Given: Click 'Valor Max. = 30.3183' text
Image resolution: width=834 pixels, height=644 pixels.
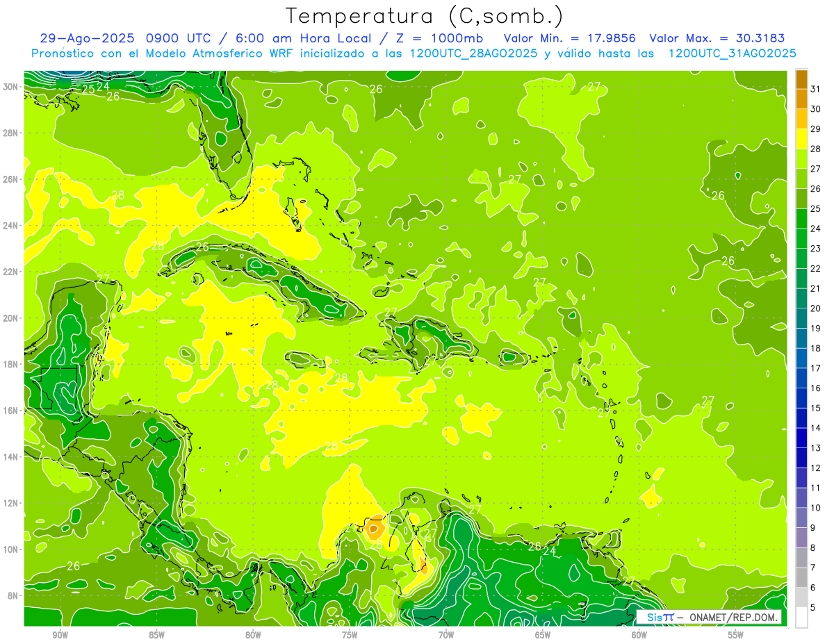Looking at the screenshot, I should tap(717, 38).
